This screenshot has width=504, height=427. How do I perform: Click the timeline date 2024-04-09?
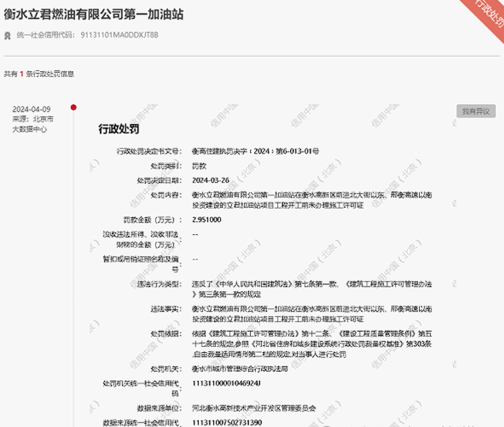pos(31,109)
